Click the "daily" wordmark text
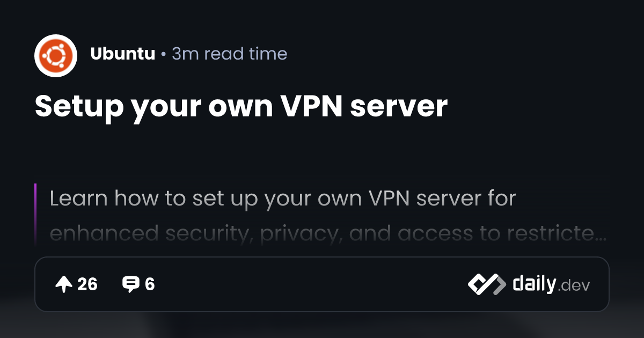Screen dimensions: 644x338 click(534, 284)
